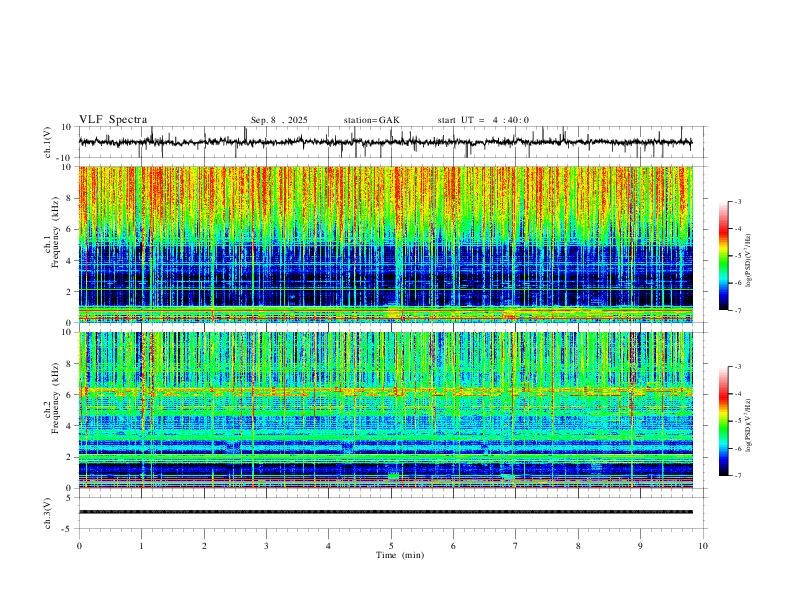Screen dimensions: 792x612
Task: Click the 'ch.1(V)' waveform axis label
Action: (x=48, y=142)
